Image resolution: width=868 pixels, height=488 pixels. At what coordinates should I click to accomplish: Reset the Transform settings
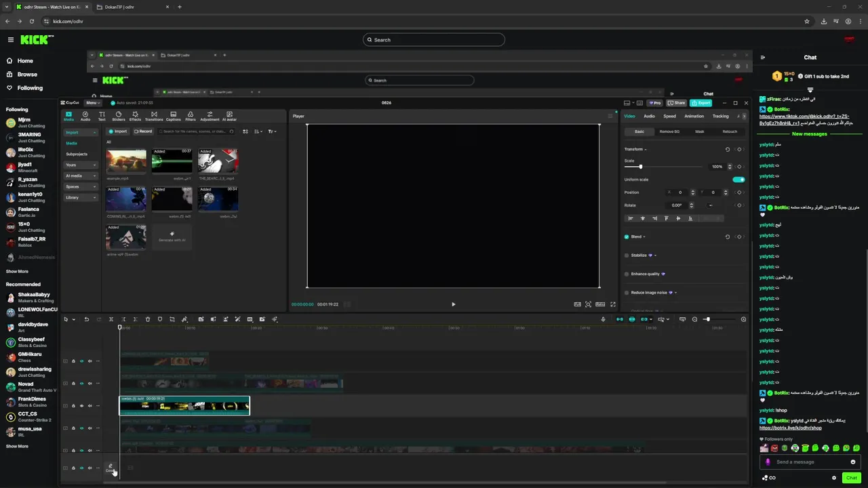point(728,149)
